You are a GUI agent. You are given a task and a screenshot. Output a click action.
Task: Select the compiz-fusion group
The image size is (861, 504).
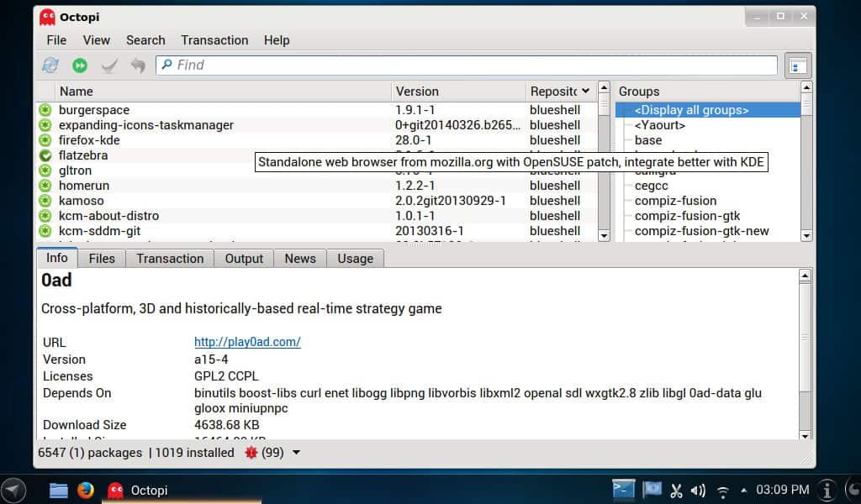click(676, 201)
